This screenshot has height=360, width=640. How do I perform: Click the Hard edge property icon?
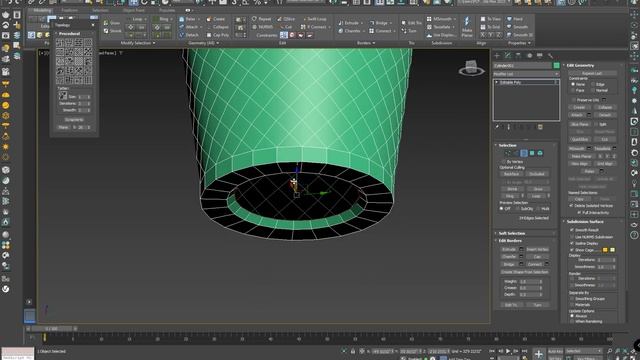click(x=510, y=19)
